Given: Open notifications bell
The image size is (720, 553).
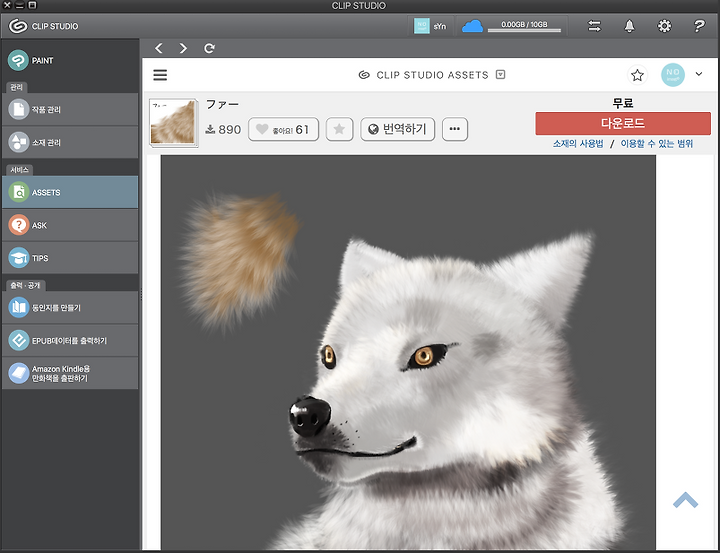Looking at the screenshot, I should [629, 26].
